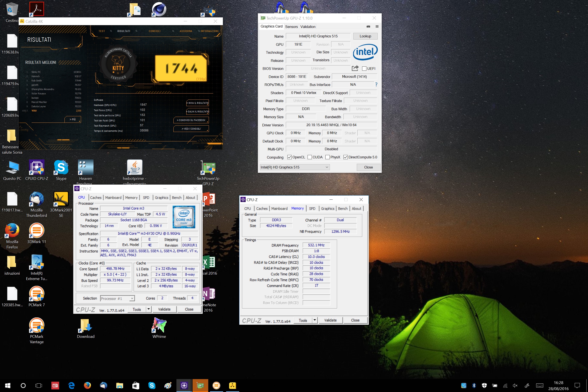This screenshot has width=588, height=392.
Task: Open Mozilla Firefox desktop icon
Action: [x=12, y=236]
